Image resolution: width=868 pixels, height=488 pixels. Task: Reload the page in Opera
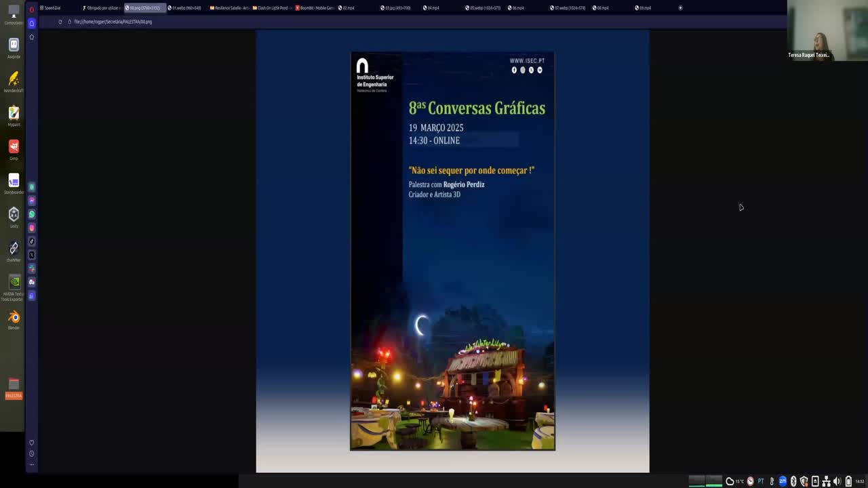(x=60, y=22)
